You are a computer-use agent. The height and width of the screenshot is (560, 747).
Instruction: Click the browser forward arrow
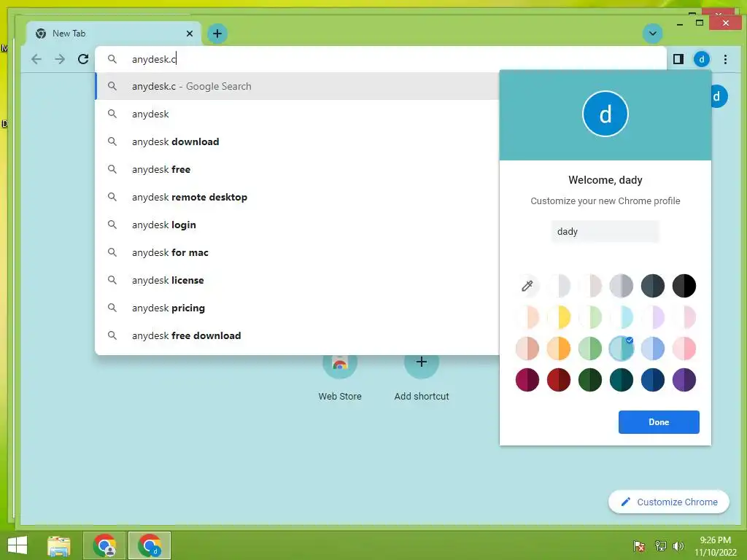pyautogui.click(x=60, y=59)
